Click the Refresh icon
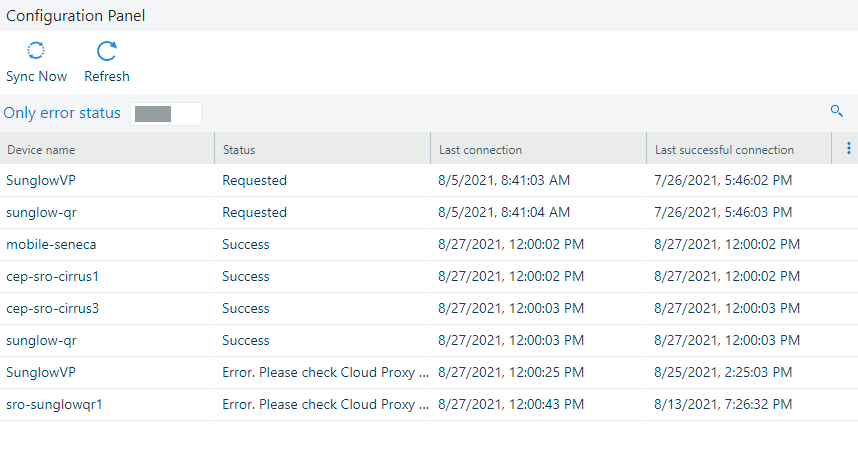The width and height of the screenshot is (858, 468). [x=106, y=52]
